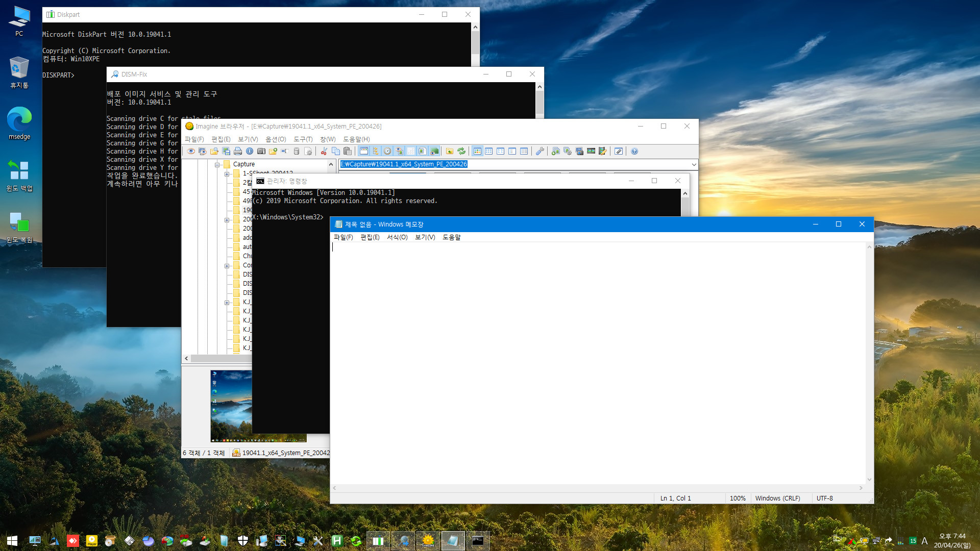Toggle the Imagine toolbar window-pane view button

tap(364, 151)
